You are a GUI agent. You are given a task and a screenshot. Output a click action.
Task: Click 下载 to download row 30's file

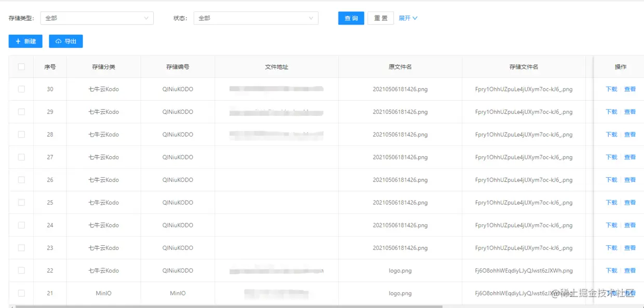tap(611, 89)
